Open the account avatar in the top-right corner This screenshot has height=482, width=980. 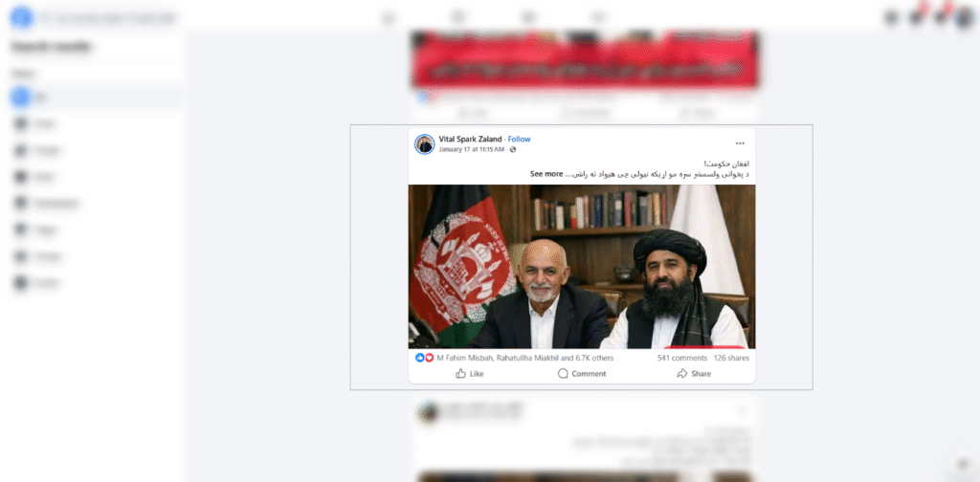(x=965, y=17)
